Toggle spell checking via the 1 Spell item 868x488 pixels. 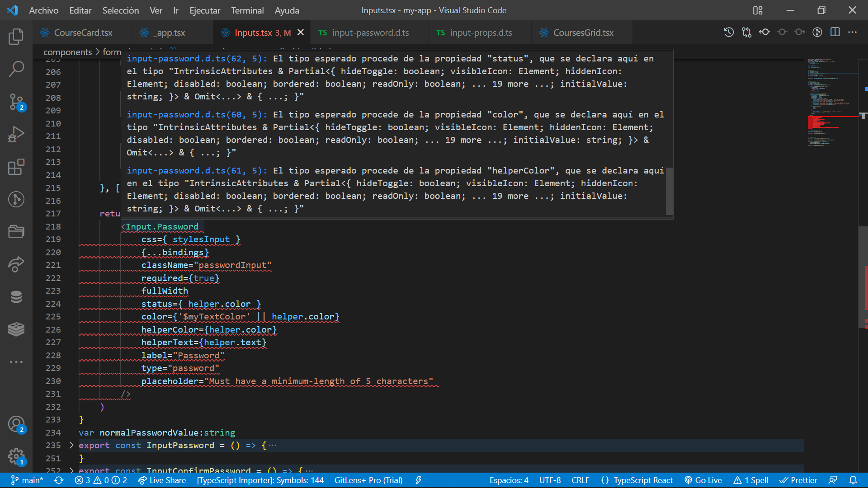[750, 480]
